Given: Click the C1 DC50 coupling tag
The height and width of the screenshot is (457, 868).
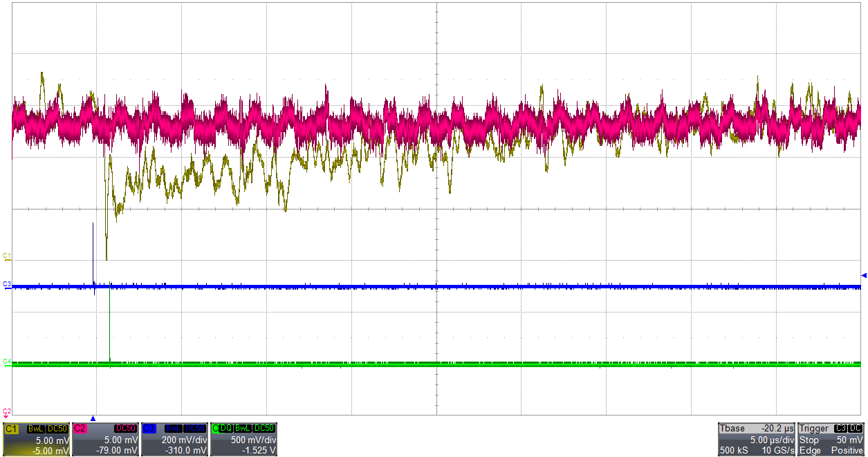Looking at the screenshot, I should pos(57,429).
